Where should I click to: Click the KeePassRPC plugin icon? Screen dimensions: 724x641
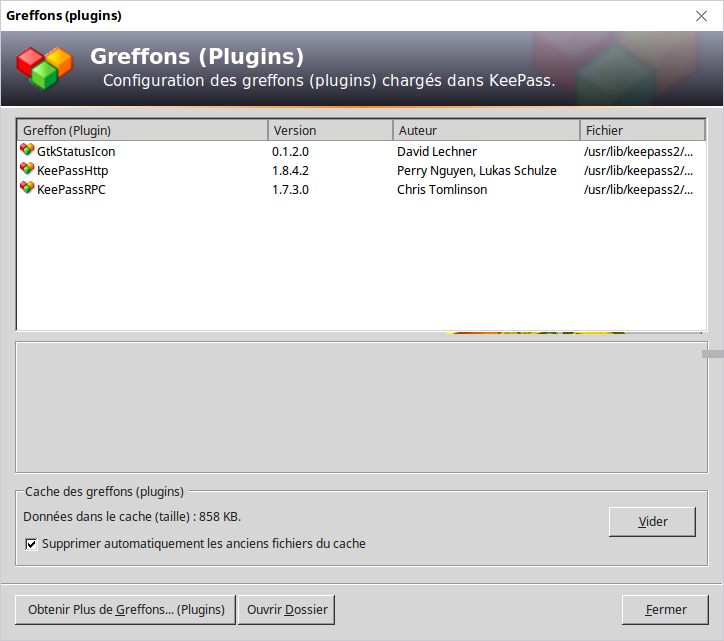point(27,189)
